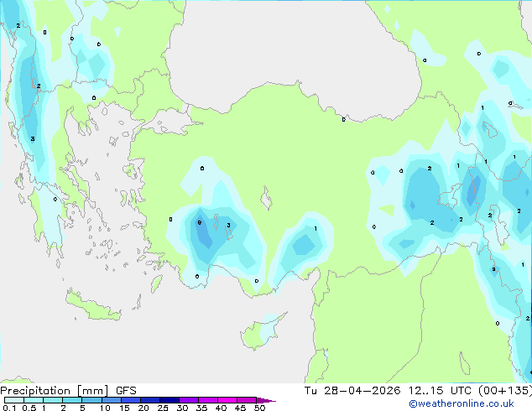Select the 35–40 mm legend color swatch
Image resolution: width=532 pixels, height=411 pixels.
point(207,400)
